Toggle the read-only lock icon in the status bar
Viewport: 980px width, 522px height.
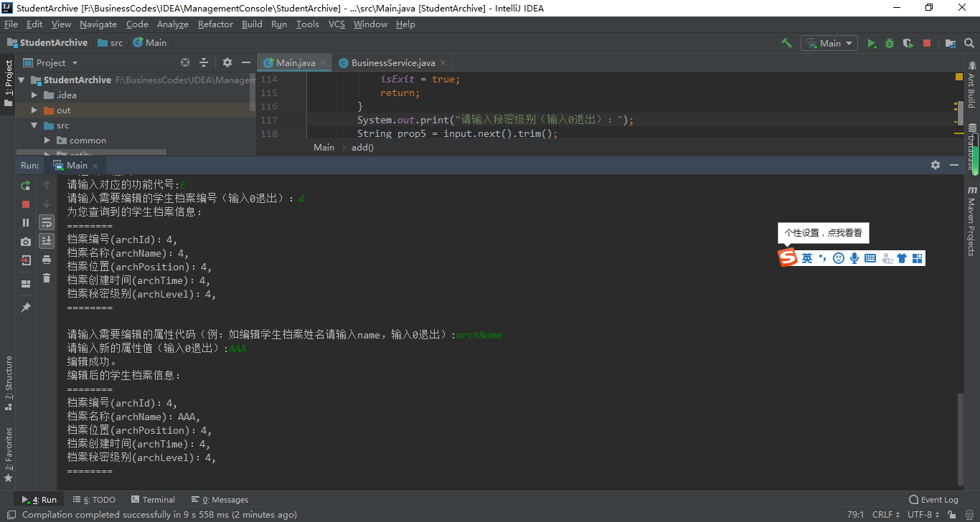(x=952, y=514)
